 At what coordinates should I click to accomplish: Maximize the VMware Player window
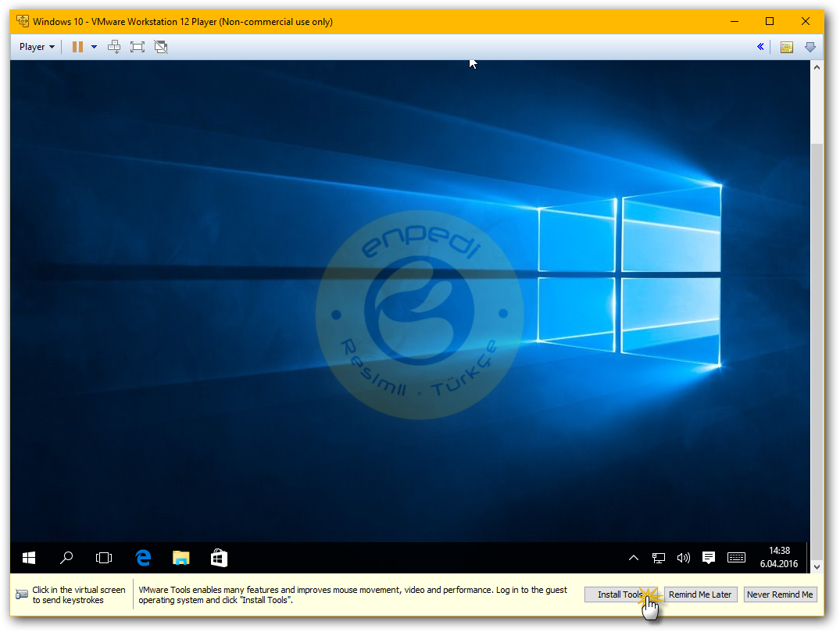(x=770, y=21)
